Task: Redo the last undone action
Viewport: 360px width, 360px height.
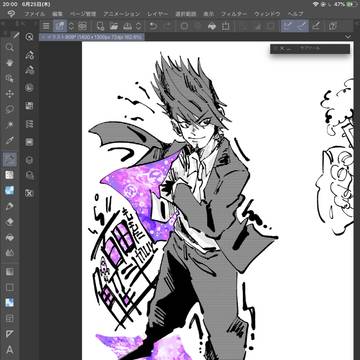Action: [x=168, y=26]
